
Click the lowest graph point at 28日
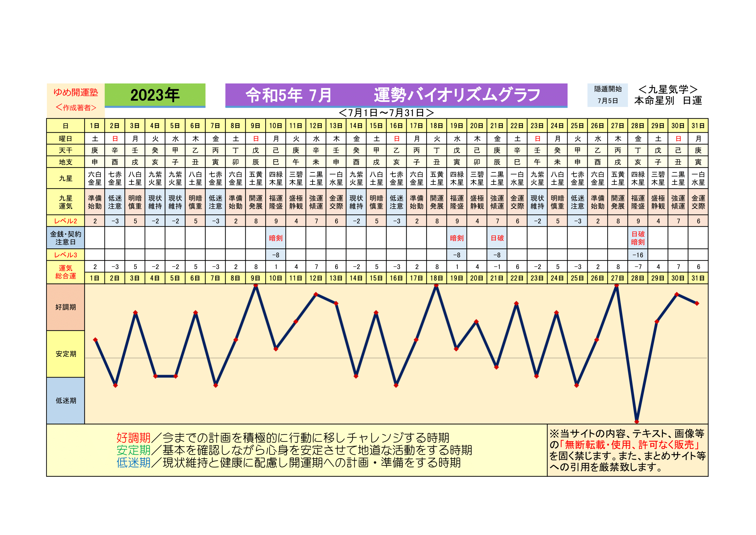[x=636, y=421]
